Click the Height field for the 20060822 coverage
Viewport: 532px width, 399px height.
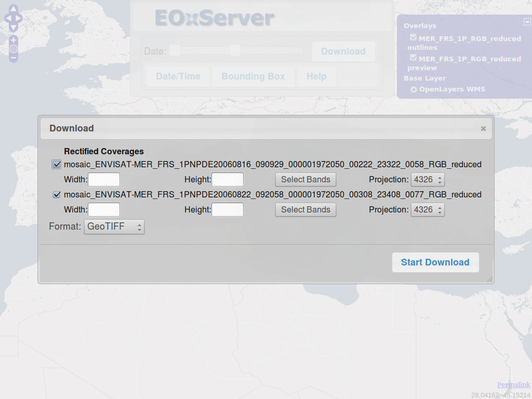pos(228,210)
